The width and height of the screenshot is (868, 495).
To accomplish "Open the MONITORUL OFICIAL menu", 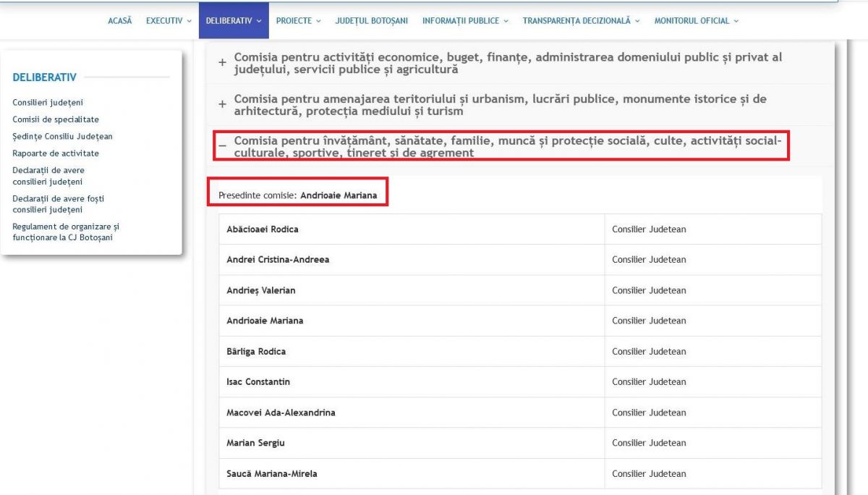I will click(696, 21).
